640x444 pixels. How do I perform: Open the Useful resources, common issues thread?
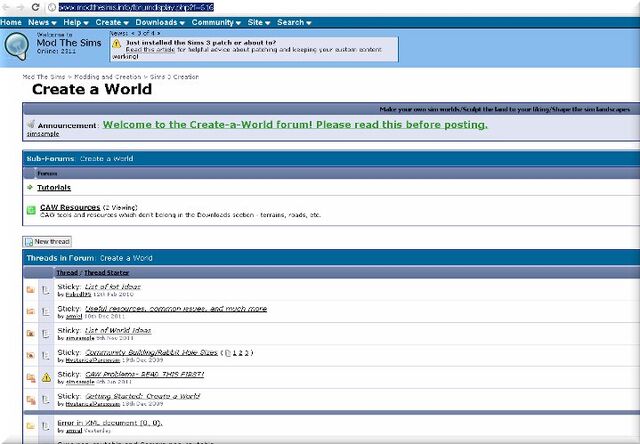pyautogui.click(x=176, y=309)
